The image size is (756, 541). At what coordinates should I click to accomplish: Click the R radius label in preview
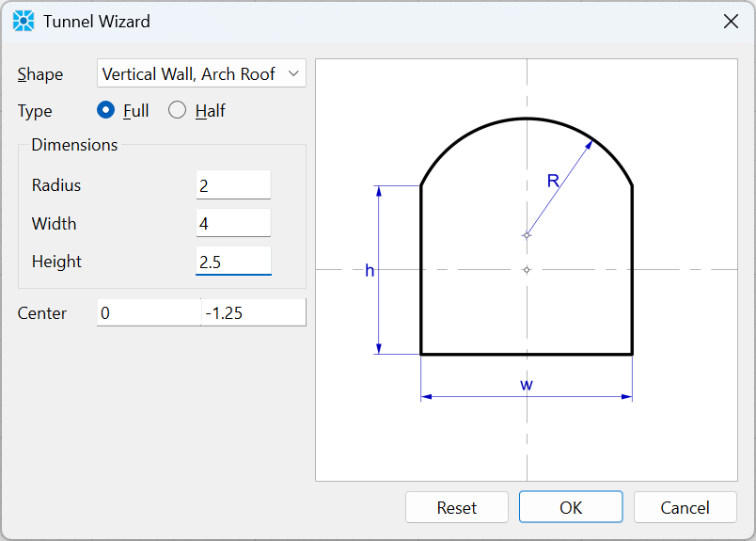(x=553, y=181)
